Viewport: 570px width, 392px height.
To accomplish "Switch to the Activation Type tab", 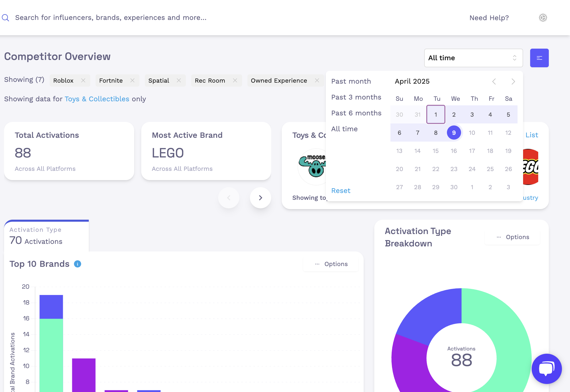I will click(x=46, y=236).
